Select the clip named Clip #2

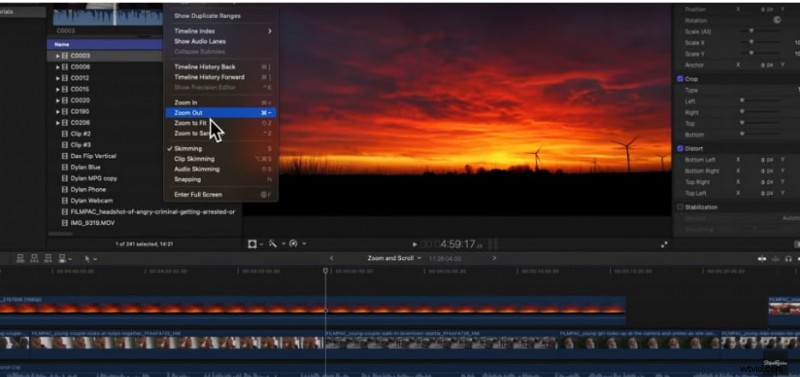(81, 134)
